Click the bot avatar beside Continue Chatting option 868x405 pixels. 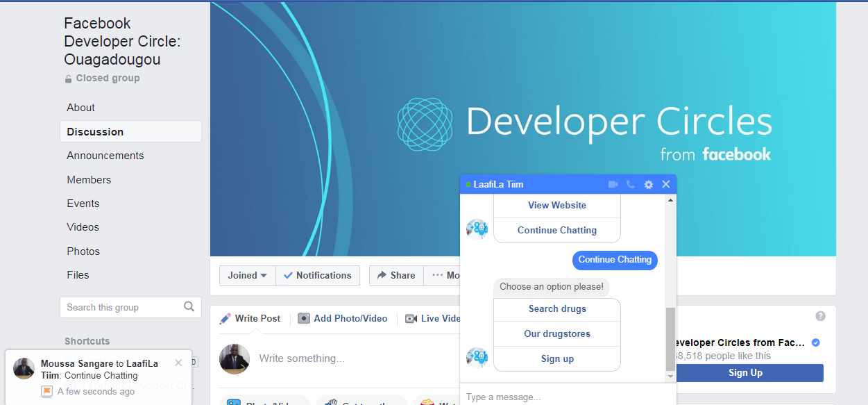pos(477,229)
